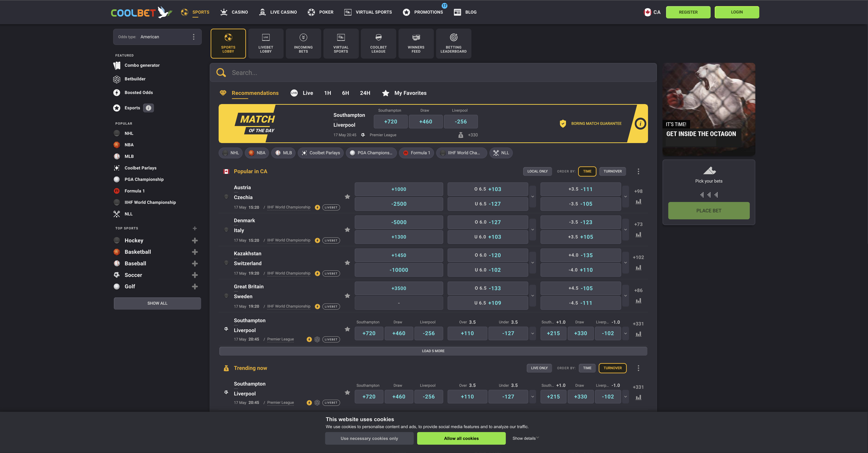The image size is (868, 453).
Task: Toggle the Local Only filter
Action: pyautogui.click(x=537, y=171)
